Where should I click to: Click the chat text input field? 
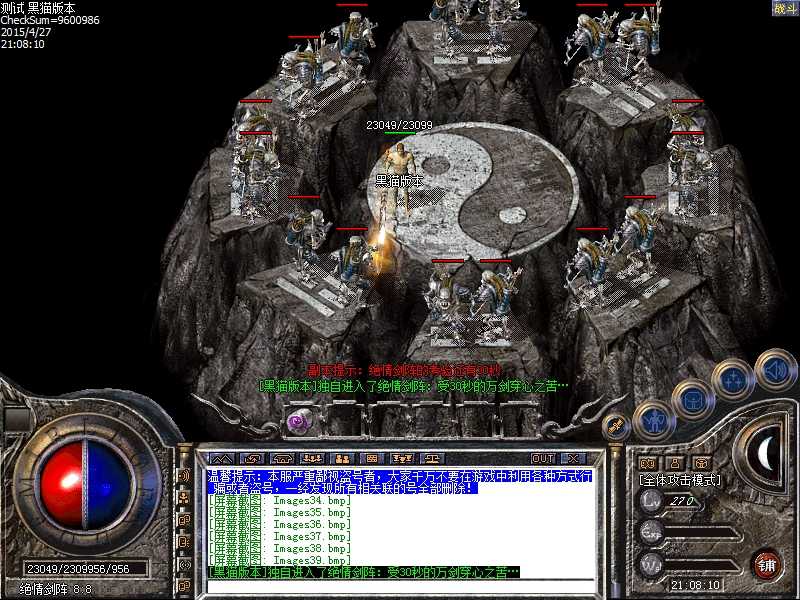coord(402,587)
